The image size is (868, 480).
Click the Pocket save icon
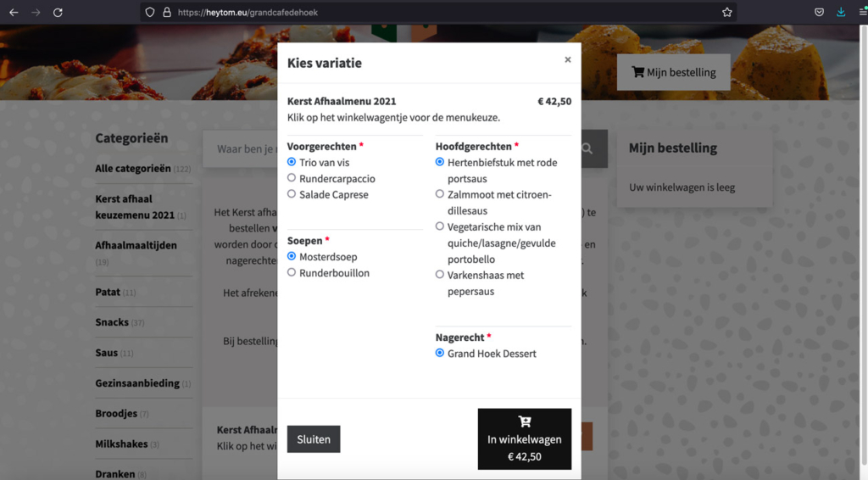[x=820, y=12]
